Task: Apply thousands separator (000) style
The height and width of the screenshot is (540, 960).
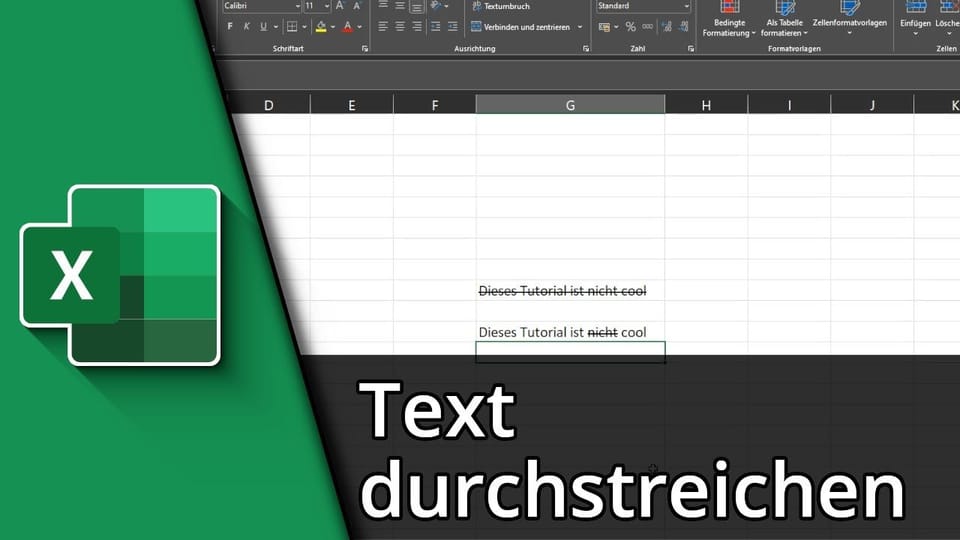Action: 648,27
